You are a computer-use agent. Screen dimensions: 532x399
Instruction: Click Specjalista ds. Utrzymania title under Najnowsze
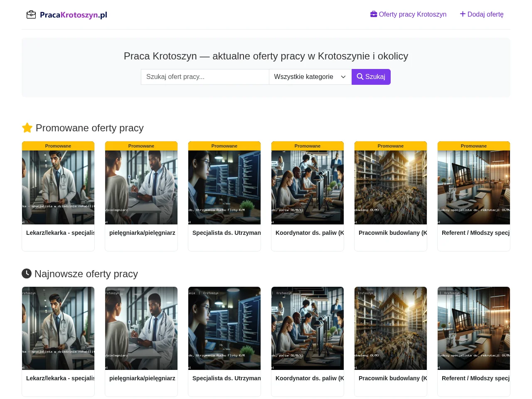(x=227, y=378)
